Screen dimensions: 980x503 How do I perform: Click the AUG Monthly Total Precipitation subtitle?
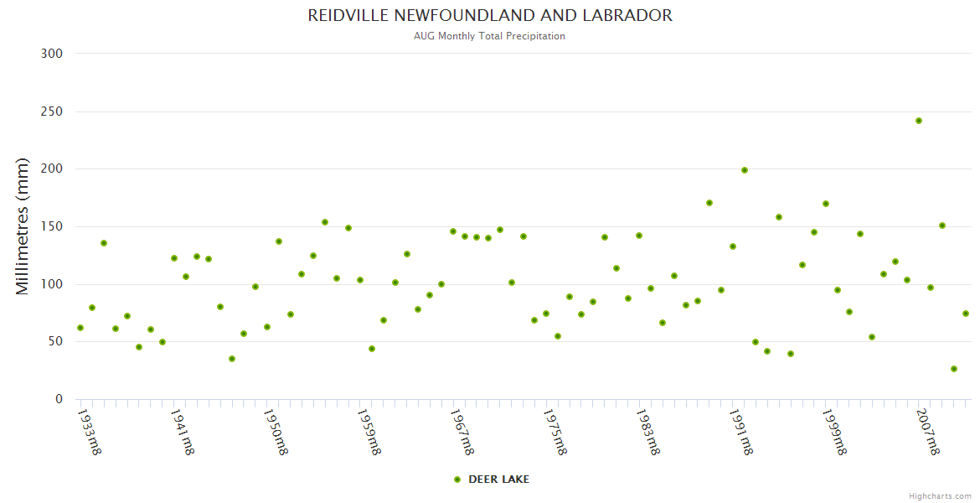489,36
